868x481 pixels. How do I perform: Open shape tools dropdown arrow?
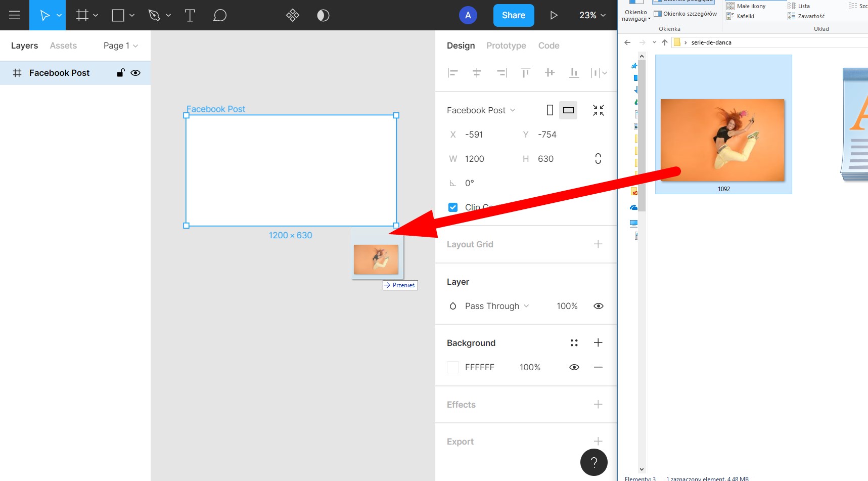[x=132, y=15]
